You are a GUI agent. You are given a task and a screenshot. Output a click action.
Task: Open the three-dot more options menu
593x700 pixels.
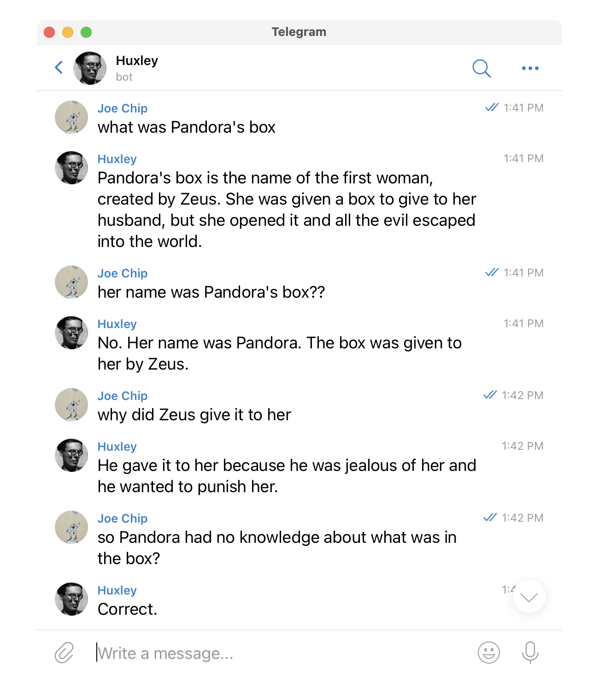pos(530,68)
